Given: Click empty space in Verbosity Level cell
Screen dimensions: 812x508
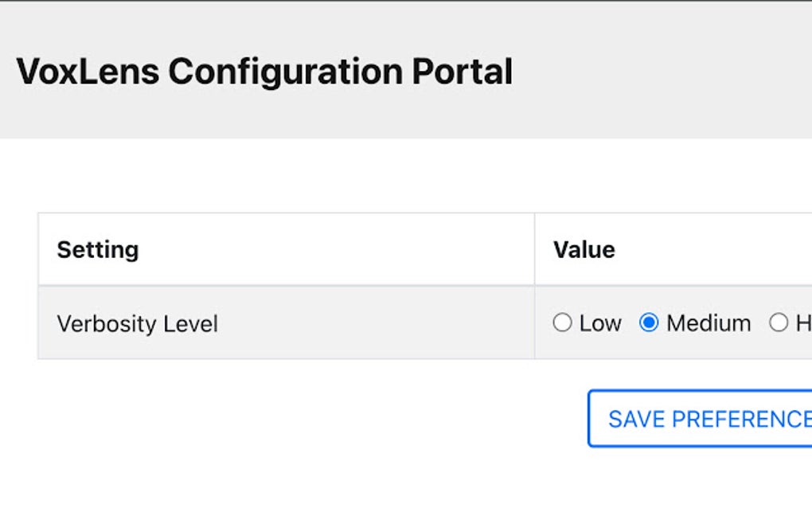Looking at the screenshot, I should 374,324.
